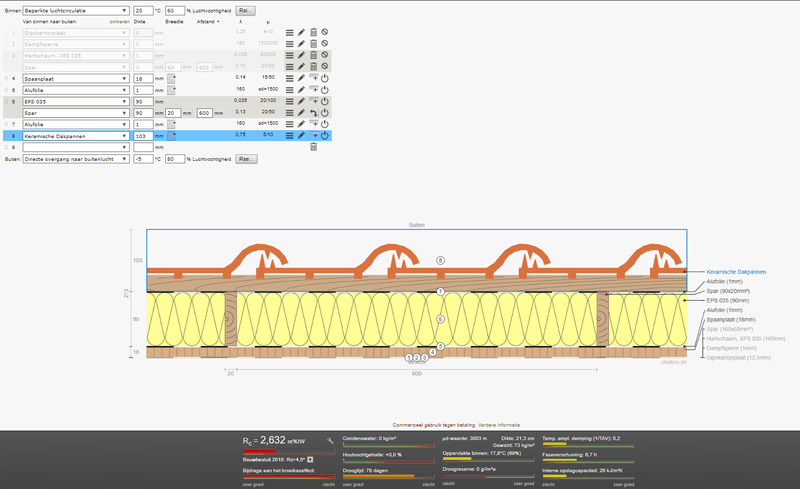Screen dimensions: 800x489
Task: Click insert-layer icon in Alufolie row 5
Action: point(313,90)
